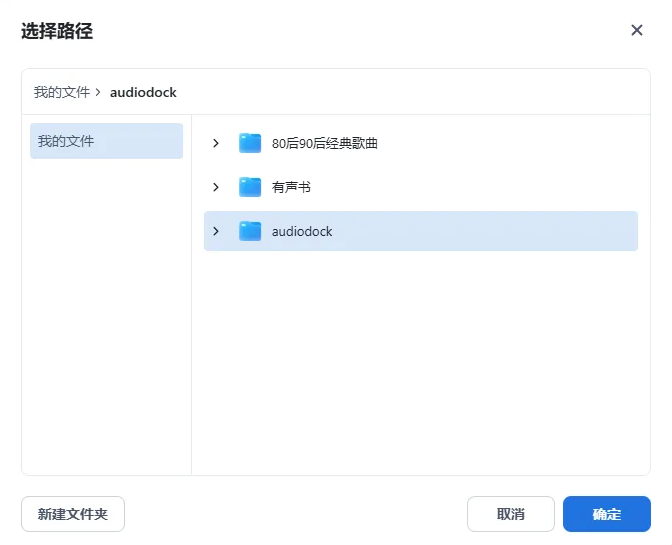Click the 有声书 folder icon
Image resolution: width=672 pixels, height=545 pixels.
point(250,187)
